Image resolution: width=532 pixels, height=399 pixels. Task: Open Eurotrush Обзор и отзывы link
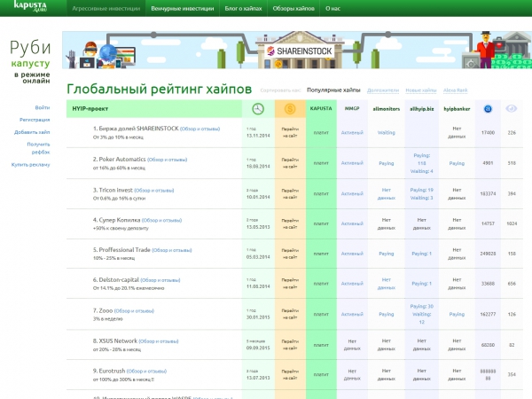tap(146, 372)
